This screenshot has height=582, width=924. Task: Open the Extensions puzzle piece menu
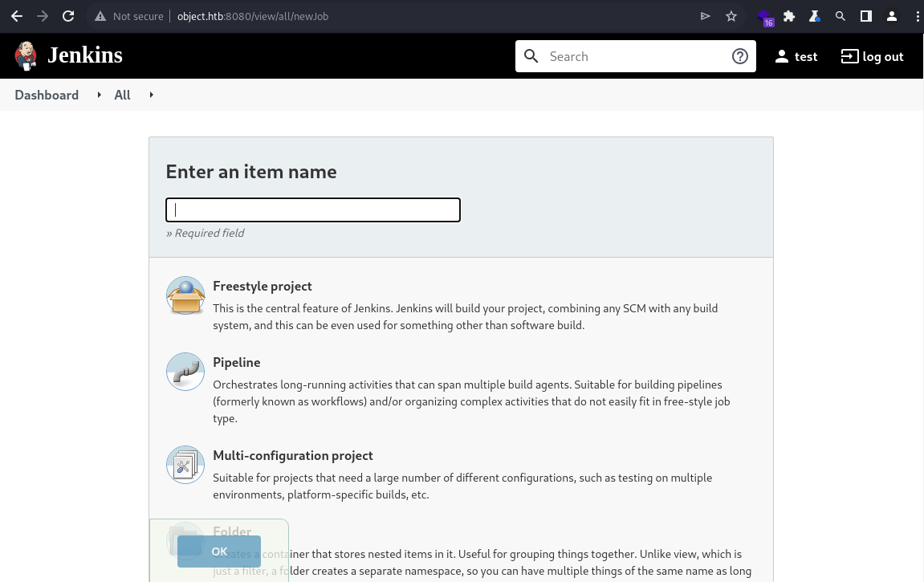coord(789,17)
